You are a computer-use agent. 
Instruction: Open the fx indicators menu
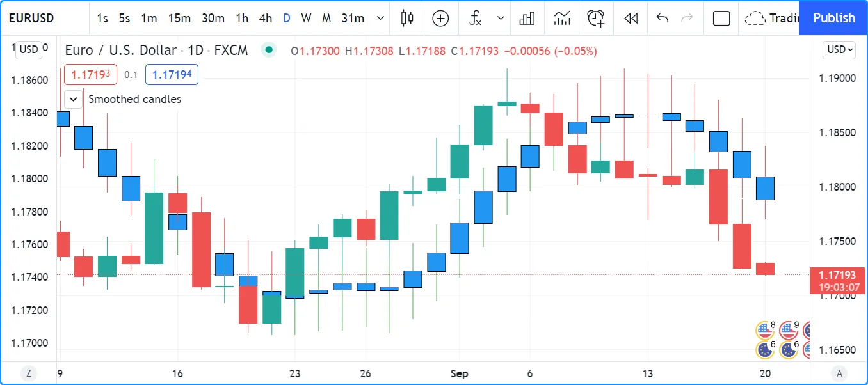[x=475, y=18]
